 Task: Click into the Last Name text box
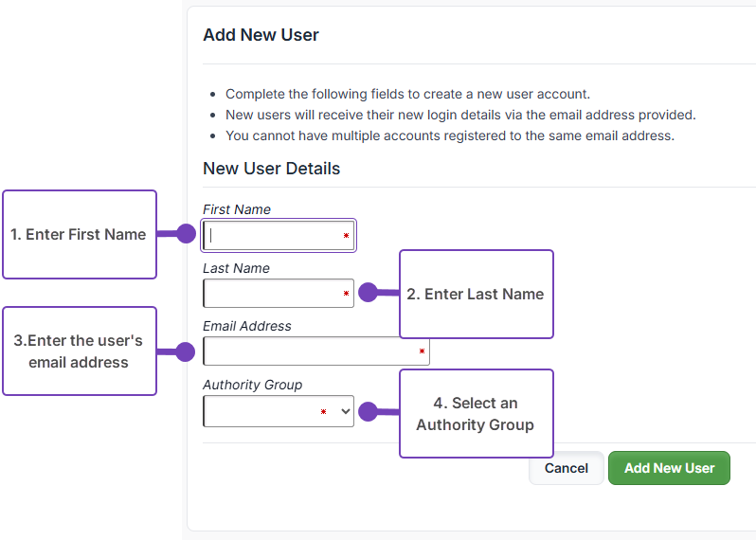coord(273,294)
